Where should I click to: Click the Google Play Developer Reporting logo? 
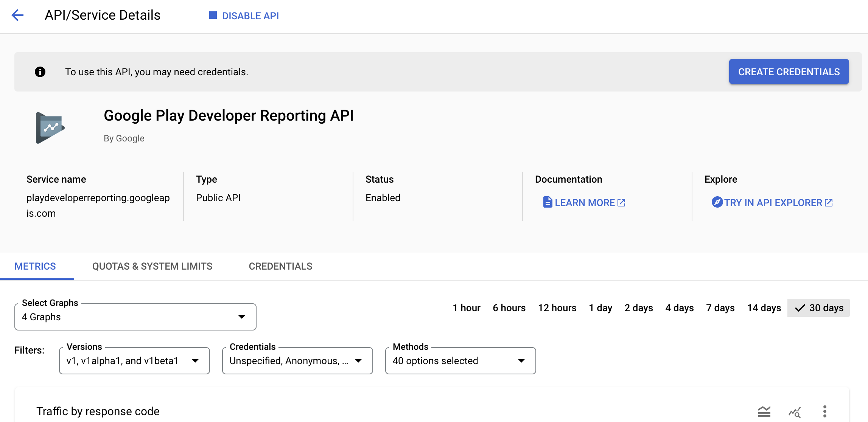(50, 127)
